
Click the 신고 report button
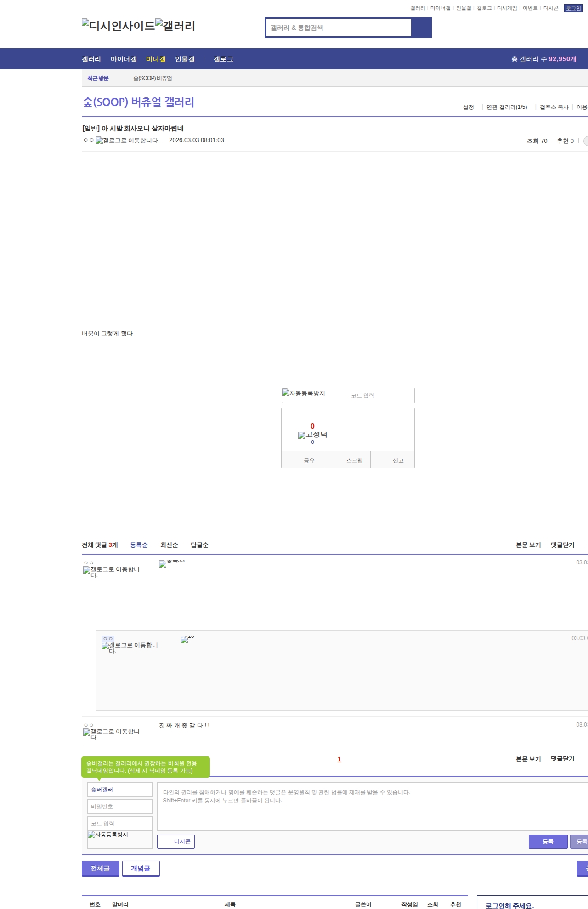(398, 460)
